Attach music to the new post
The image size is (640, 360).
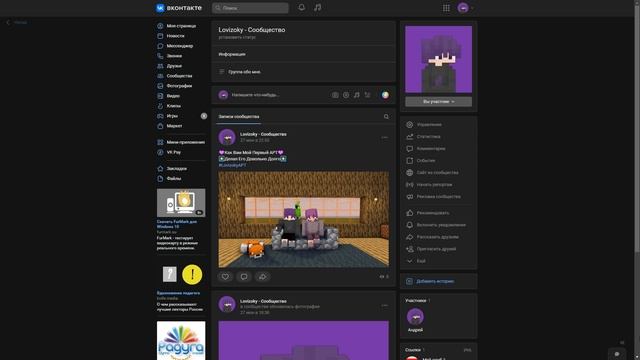[356, 95]
